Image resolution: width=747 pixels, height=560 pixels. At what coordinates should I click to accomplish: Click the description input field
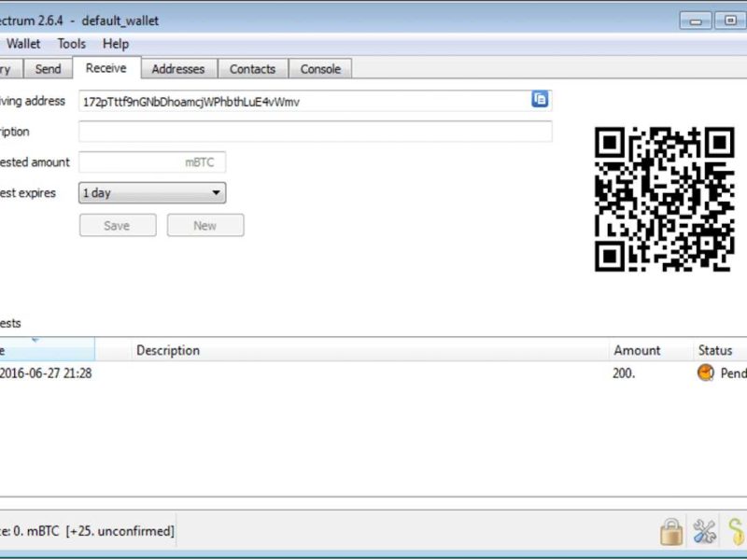coord(316,132)
